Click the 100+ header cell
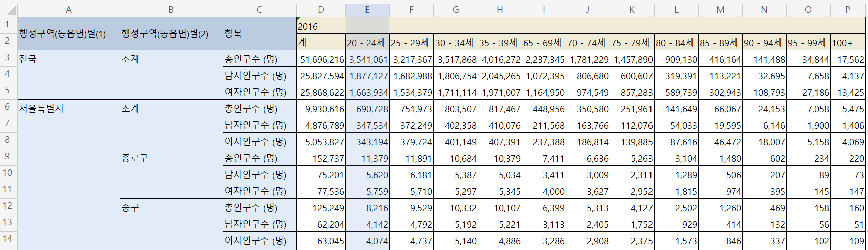 pos(848,42)
